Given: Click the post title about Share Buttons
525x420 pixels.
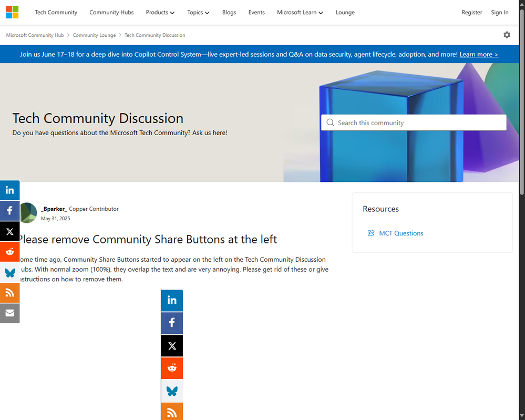Looking at the screenshot, I should pos(147,240).
